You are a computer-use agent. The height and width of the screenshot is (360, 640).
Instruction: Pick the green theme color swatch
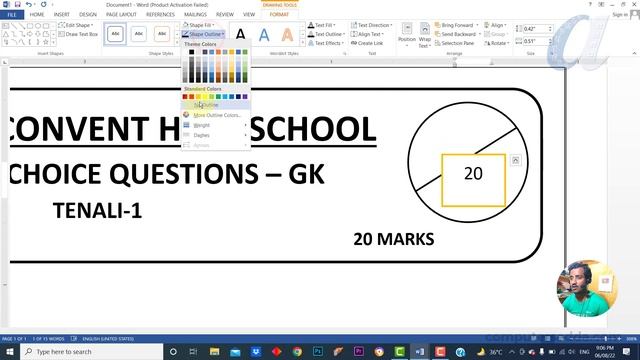pos(245,52)
